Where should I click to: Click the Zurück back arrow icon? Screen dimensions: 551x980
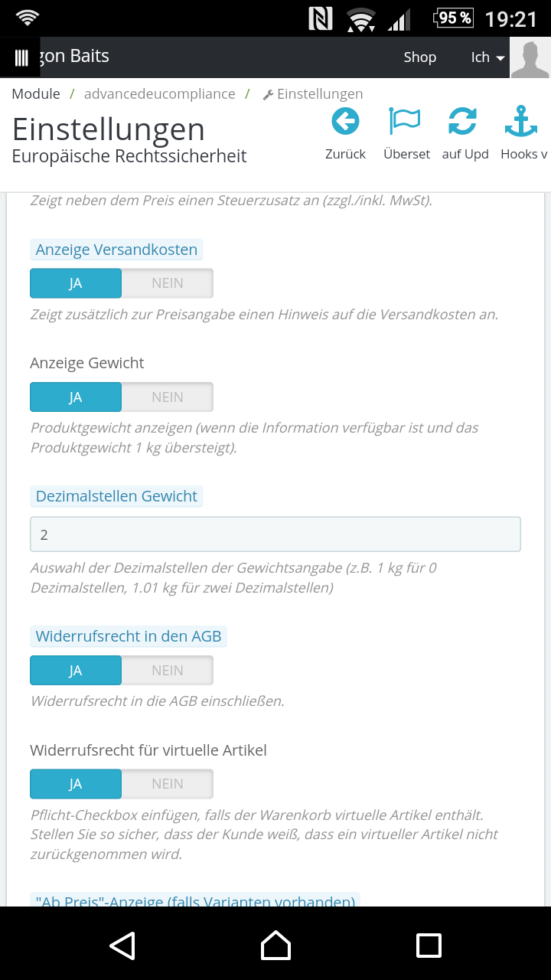pos(345,121)
